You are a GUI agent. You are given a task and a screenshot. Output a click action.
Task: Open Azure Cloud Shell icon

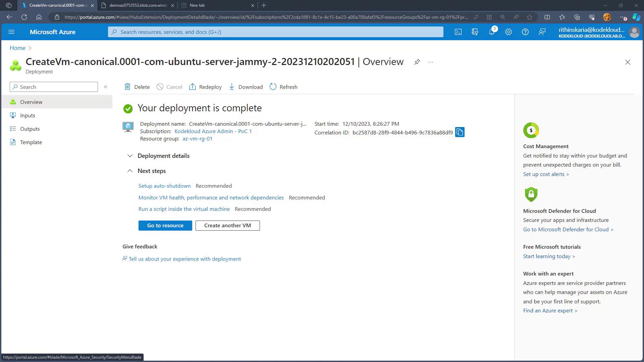(x=458, y=32)
